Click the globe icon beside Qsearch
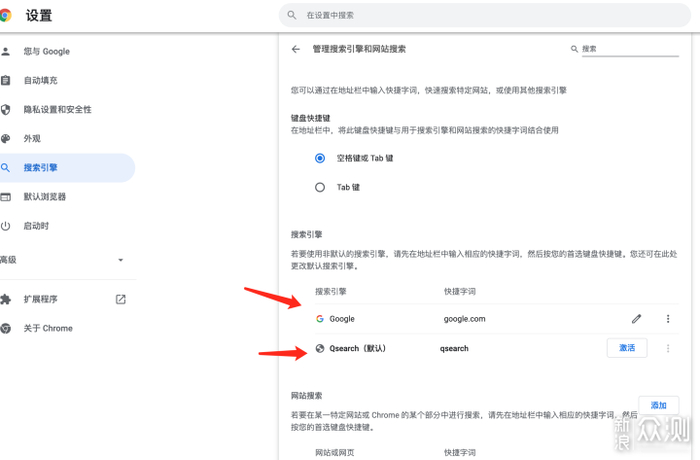 coord(320,348)
